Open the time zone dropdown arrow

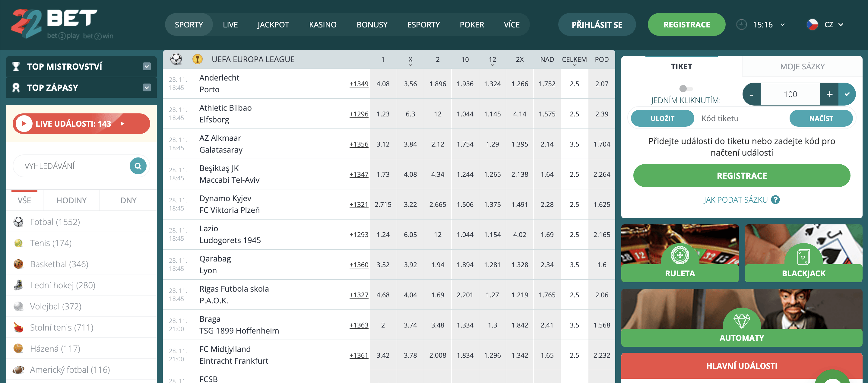[x=783, y=25]
